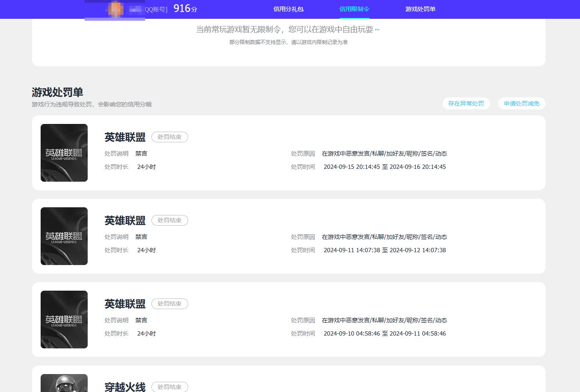This screenshot has height=392, width=580.
Task: Click 处罚结束 badge on the 2024-09-11 14:07:38 penalty
Action: point(169,221)
